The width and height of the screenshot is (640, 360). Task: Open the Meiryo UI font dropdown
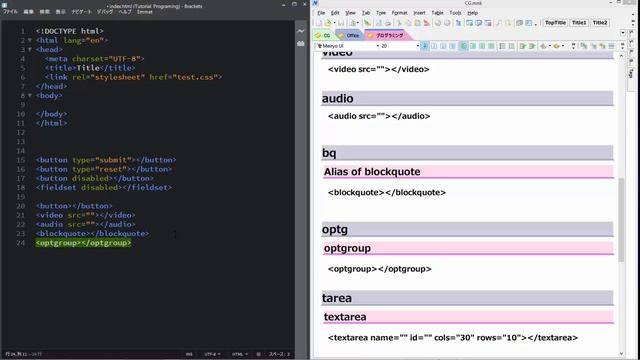coord(378,46)
